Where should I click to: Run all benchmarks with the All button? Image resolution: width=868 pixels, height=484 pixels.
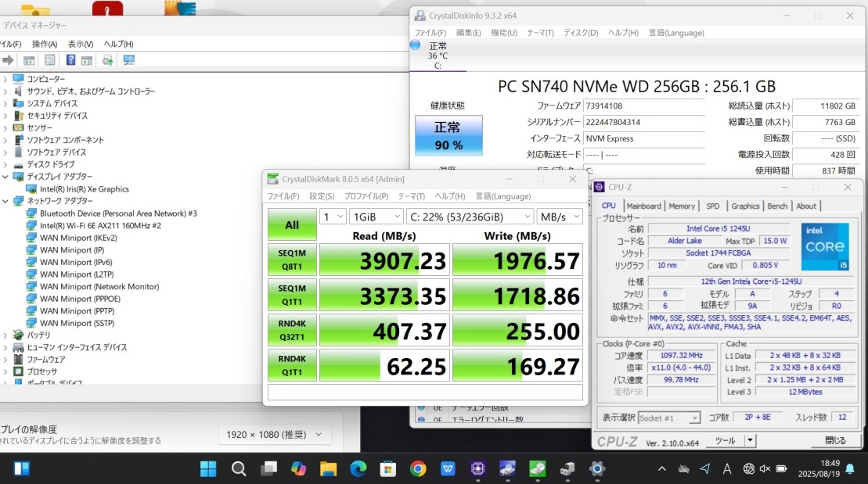291,224
